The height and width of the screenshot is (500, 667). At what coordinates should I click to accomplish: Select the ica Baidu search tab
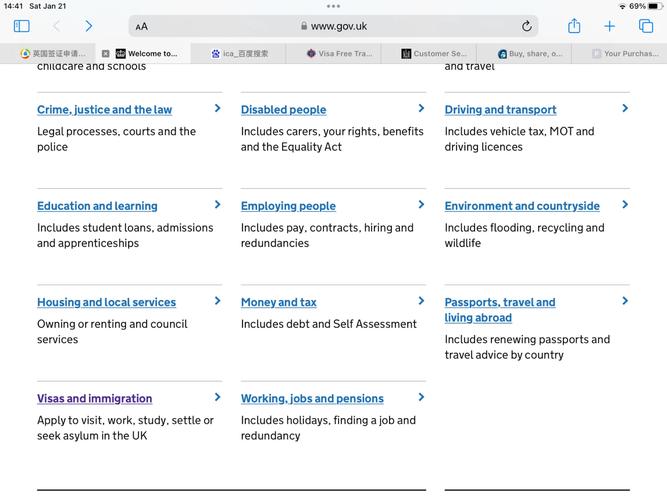pyautogui.click(x=240, y=54)
